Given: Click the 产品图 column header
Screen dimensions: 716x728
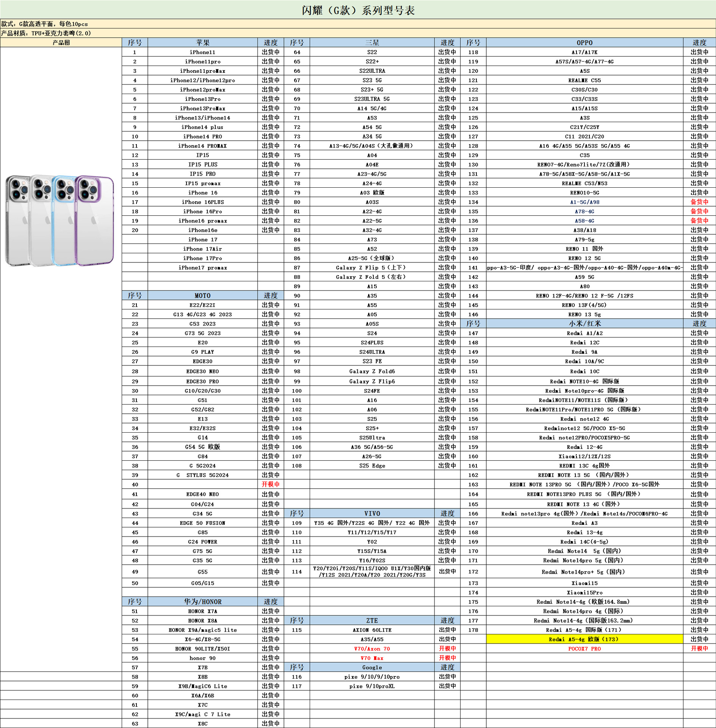Looking at the screenshot, I should click(61, 42).
